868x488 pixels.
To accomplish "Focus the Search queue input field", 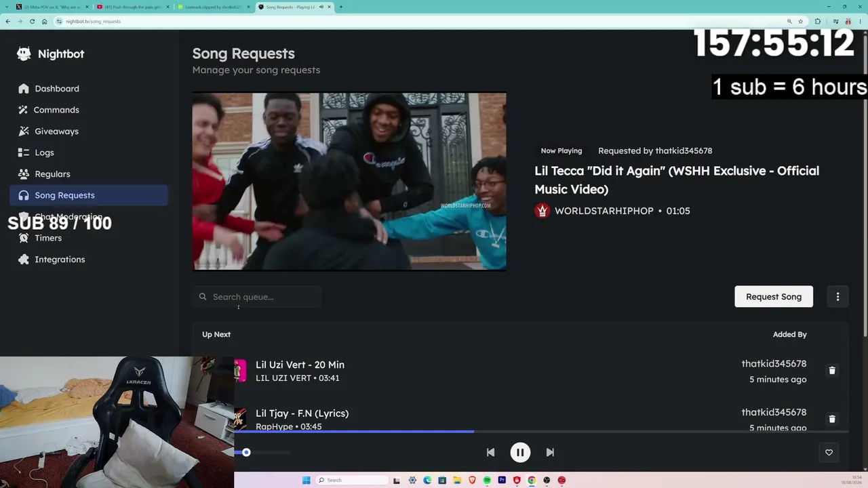I will pyautogui.click(x=257, y=297).
